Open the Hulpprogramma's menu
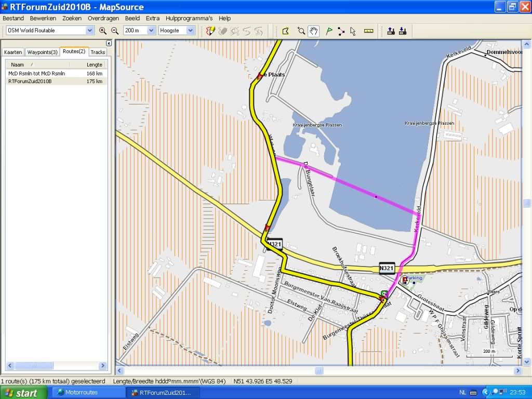 (189, 18)
